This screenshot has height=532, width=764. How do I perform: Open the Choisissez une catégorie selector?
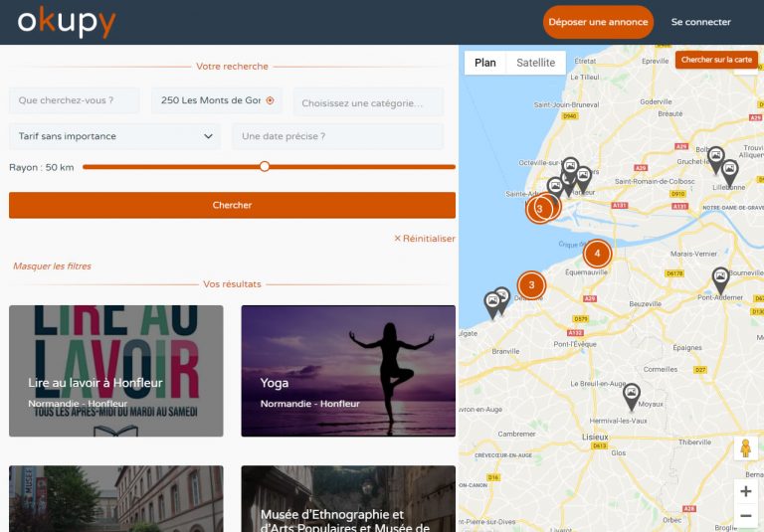368,101
